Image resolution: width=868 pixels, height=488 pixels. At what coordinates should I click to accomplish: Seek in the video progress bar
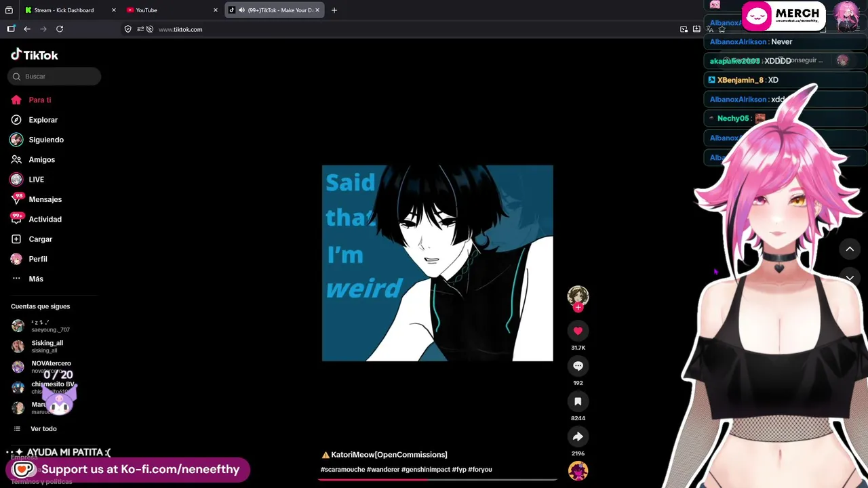click(437, 479)
